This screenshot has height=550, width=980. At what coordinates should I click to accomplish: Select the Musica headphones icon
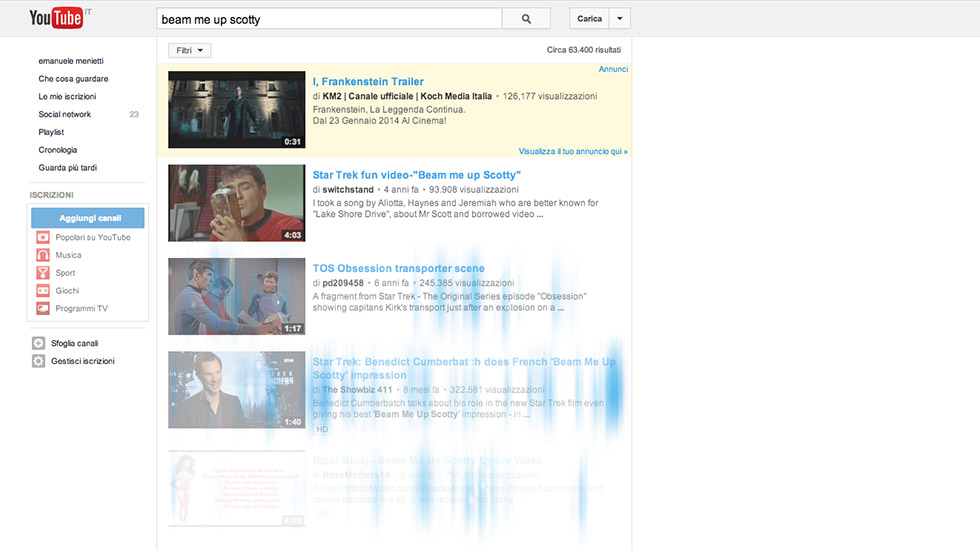pos(43,255)
